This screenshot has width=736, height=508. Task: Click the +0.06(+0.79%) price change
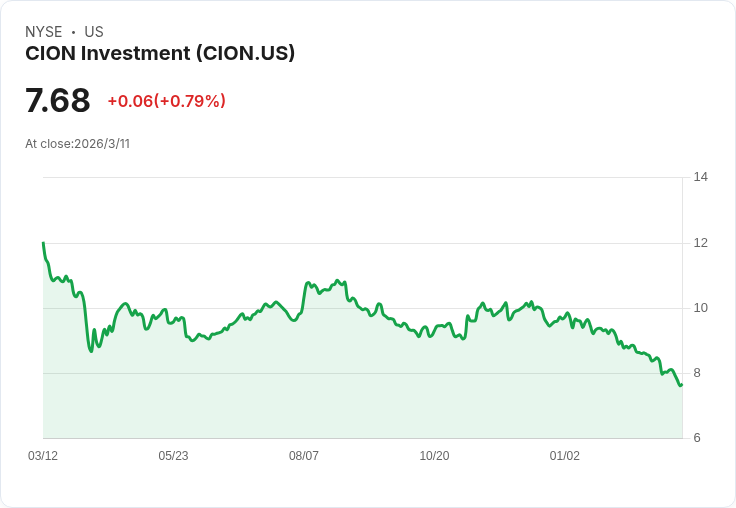point(166,101)
